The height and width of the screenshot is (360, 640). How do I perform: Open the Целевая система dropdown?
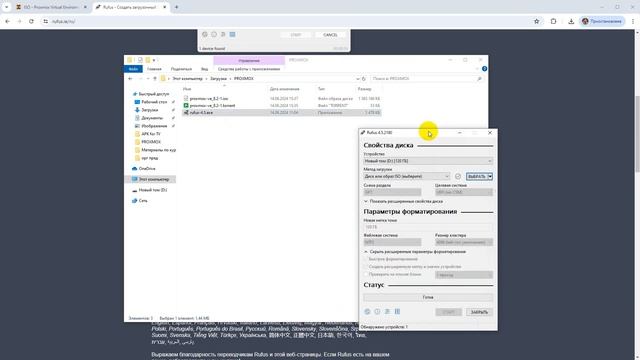click(x=464, y=192)
